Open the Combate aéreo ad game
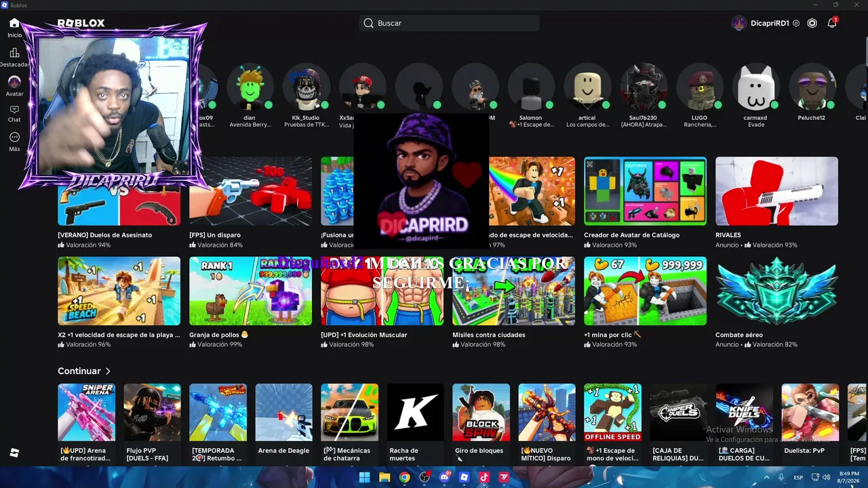The image size is (868, 488). coord(777,302)
